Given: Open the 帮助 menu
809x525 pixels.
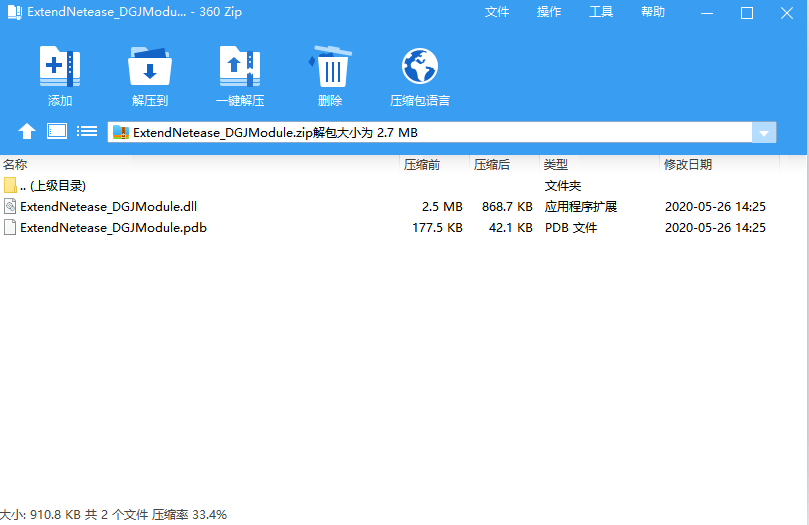Looking at the screenshot, I should coord(653,12).
